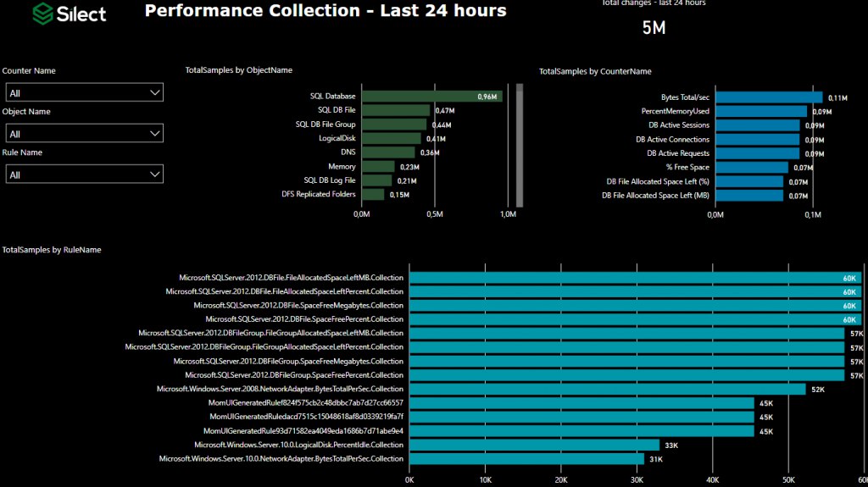Select LogicalDisk.PercentIdle.Collection bar
This screenshot has width=868, height=487.
coord(534,445)
